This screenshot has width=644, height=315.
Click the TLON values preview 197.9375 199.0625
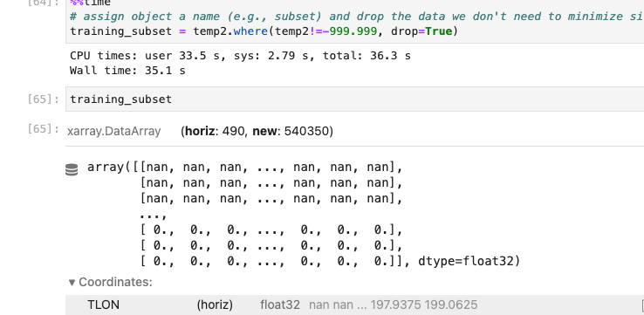424,305
